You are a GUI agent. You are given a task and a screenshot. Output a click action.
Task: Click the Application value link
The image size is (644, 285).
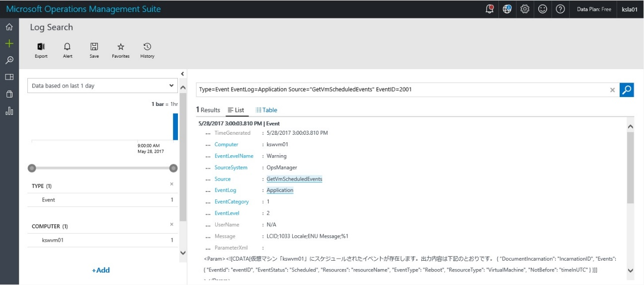pyautogui.click(x=280, y=190)
